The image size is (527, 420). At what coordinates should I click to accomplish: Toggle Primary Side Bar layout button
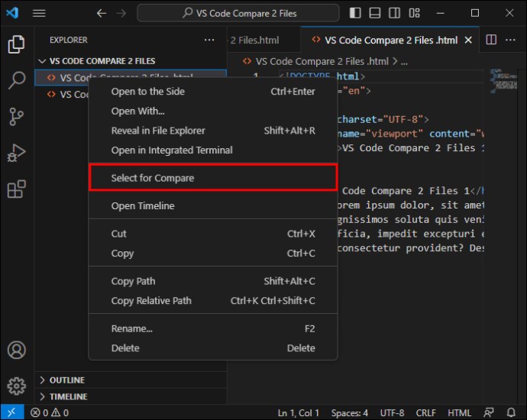pyautogui.click(x=355, y=13)
